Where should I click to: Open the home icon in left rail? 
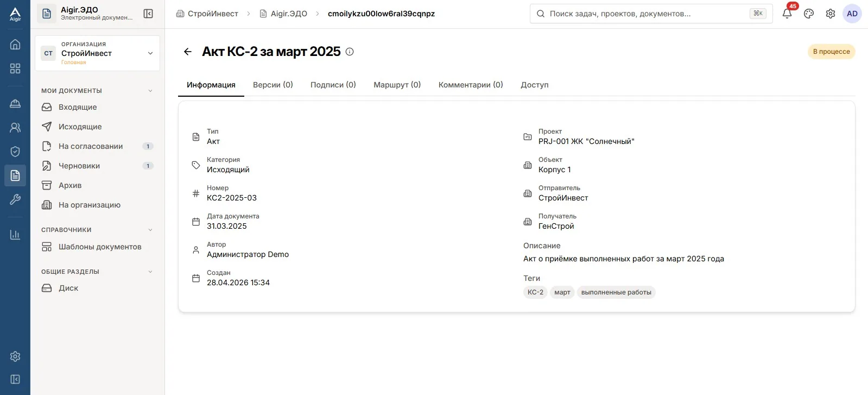click(x=15, y=44)
